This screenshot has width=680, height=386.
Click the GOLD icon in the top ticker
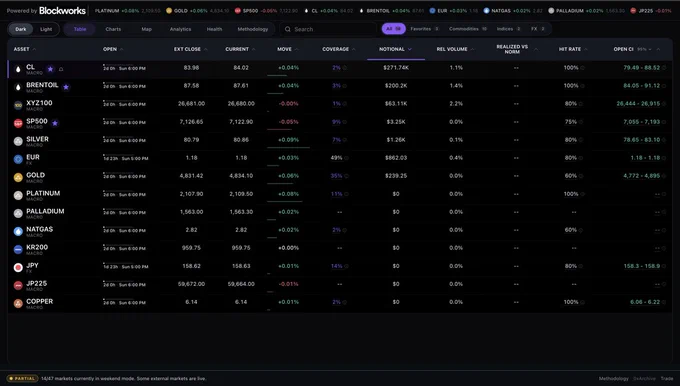click(x=169, y=10)
